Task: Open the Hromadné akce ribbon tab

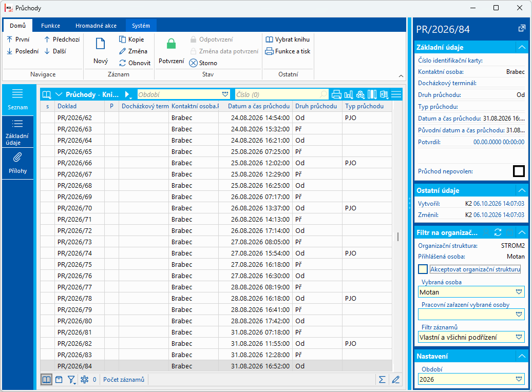Action: tap(96, 26)
